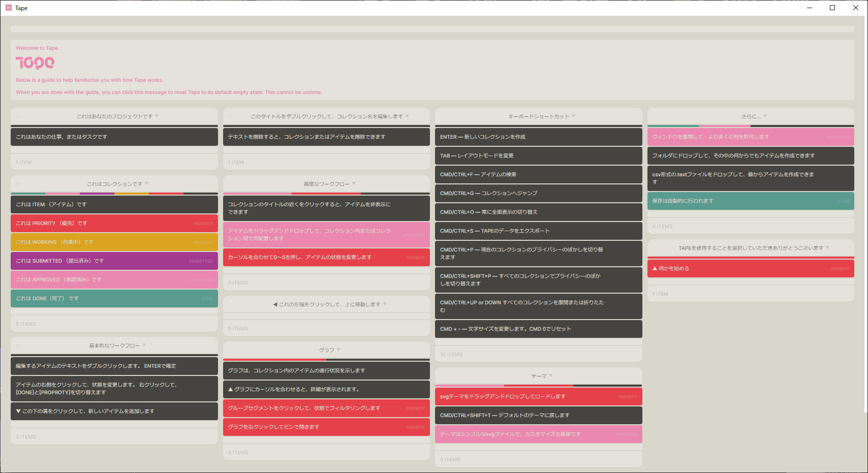Screen dimensions: 868x473
Task: Toggle PRIORITY label on カーソルを合わせて0〜5を押し item
Action: (x=415, y=258)
